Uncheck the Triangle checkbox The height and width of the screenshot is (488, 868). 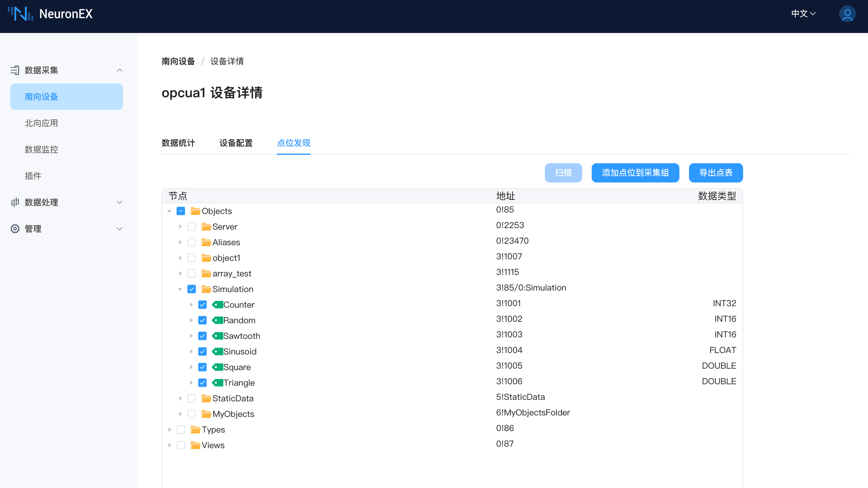202,383
